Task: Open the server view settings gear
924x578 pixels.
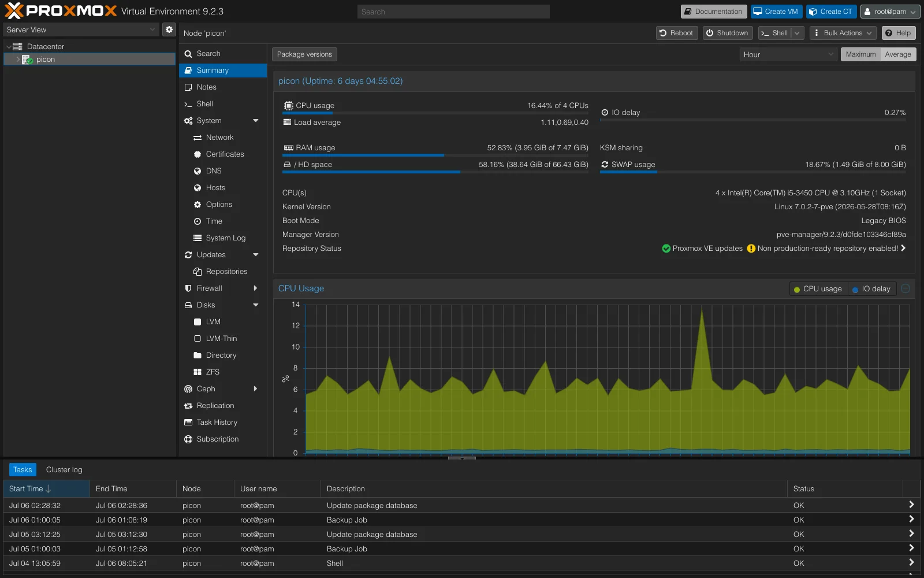Action: 169,29
